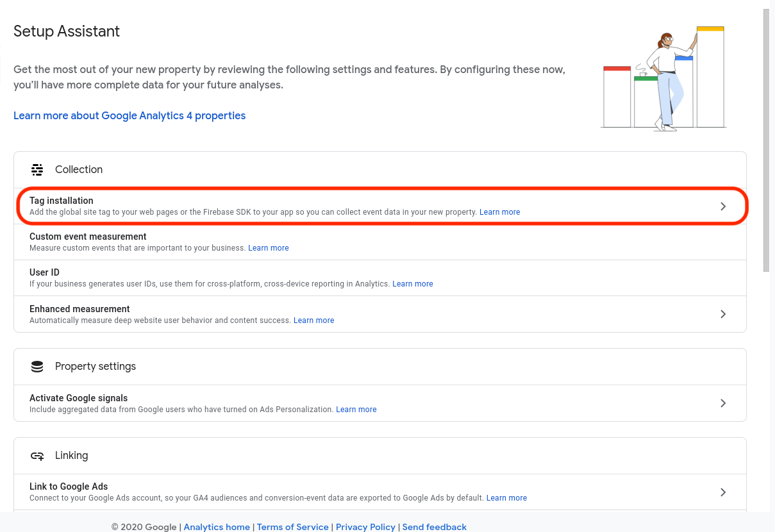Open Learn more about Google Analytics 4 properties
The height and width of the screenshot is (532, 775).
(x=129, y=115)
